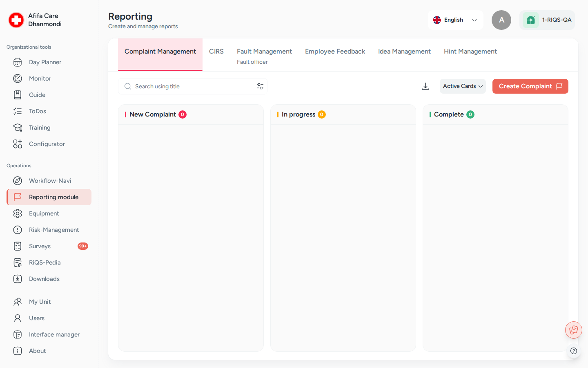Click the Risk-Management alert icon
The width and height of the screenshot is (588, 368).
tap(18, 230)
